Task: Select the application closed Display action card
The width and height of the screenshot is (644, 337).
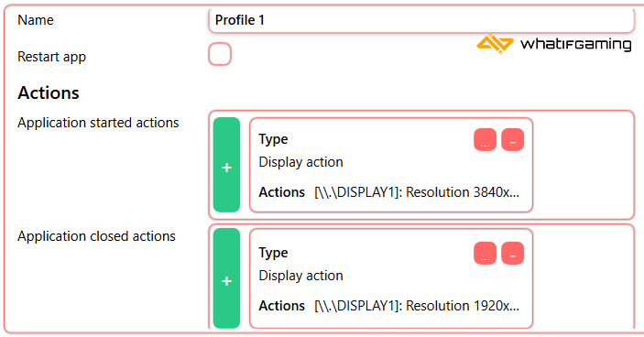Action: 391,278
